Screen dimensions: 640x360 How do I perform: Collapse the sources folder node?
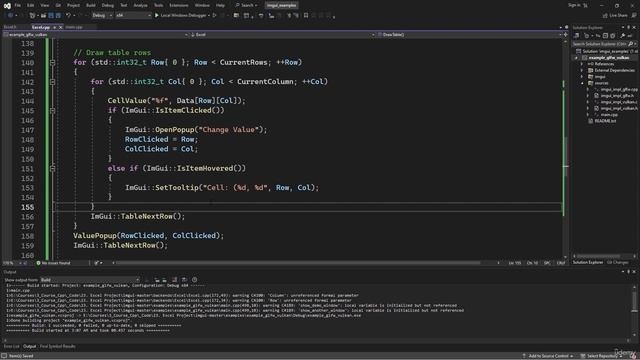click(582, 83)
